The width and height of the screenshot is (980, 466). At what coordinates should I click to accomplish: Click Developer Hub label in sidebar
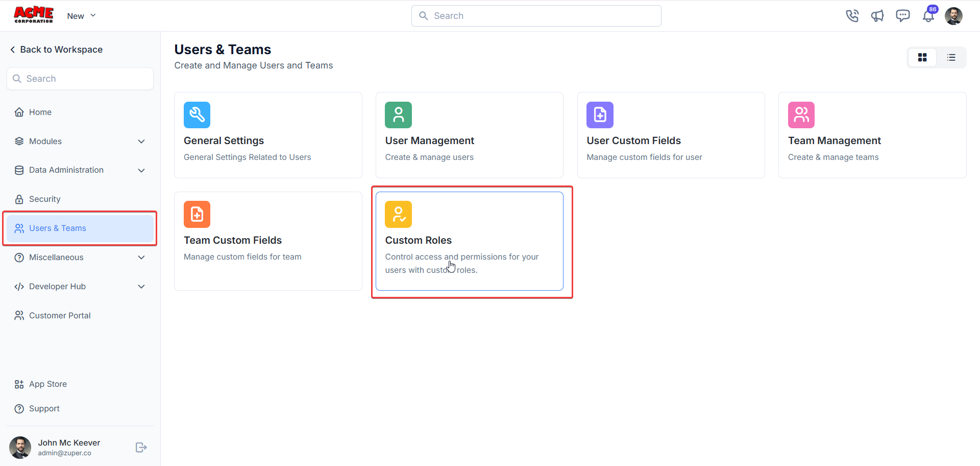[57, 287]
